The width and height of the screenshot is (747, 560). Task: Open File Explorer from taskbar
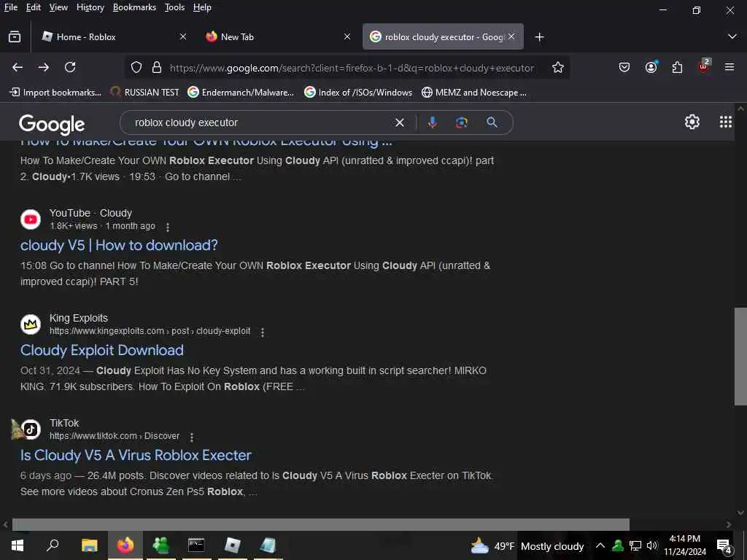point(89,545)
